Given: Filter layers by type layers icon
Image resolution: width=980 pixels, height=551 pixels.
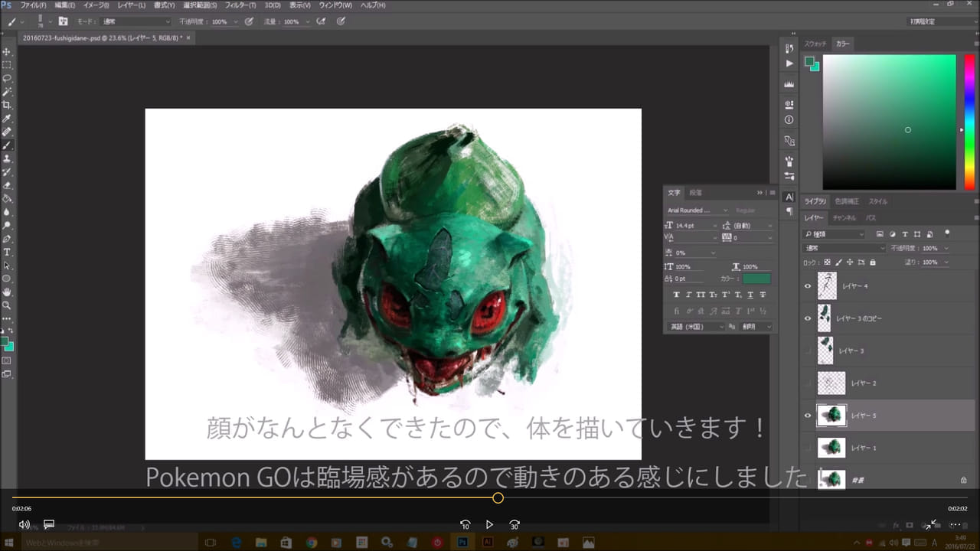Looking at the screenshot, I should (905, 234).
